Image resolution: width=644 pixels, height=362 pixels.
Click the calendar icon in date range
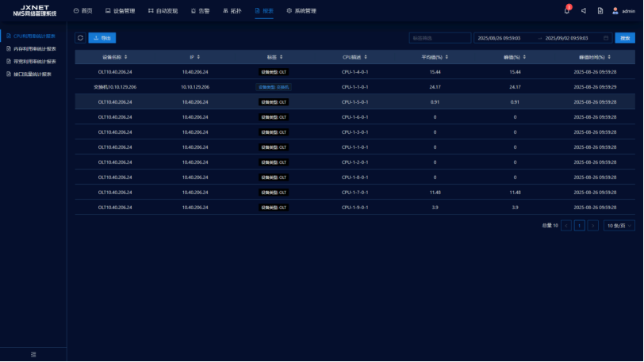tap(606, 38)
